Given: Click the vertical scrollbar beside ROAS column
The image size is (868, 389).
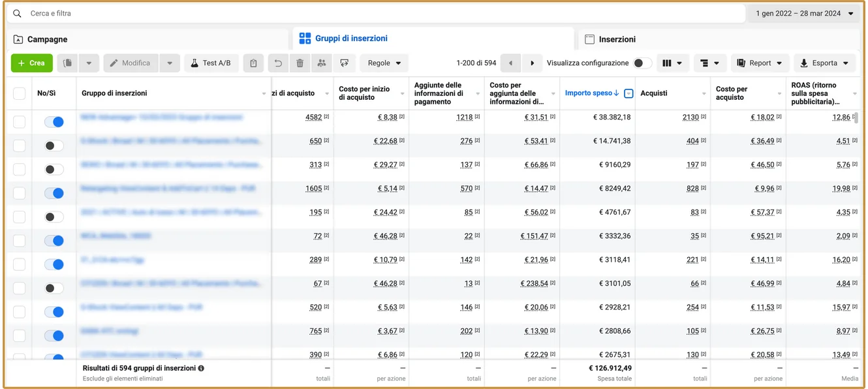Looking at the screenshot, I should [x=856, y=117].
